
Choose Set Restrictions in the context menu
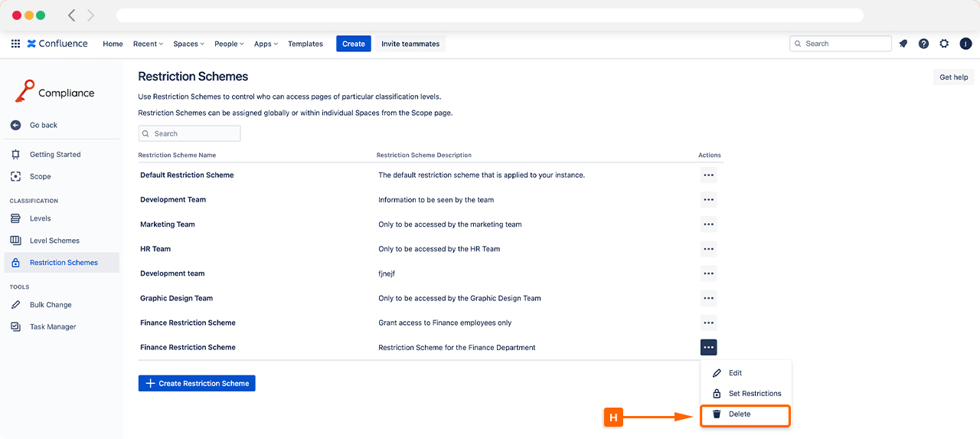coord(754,394)
